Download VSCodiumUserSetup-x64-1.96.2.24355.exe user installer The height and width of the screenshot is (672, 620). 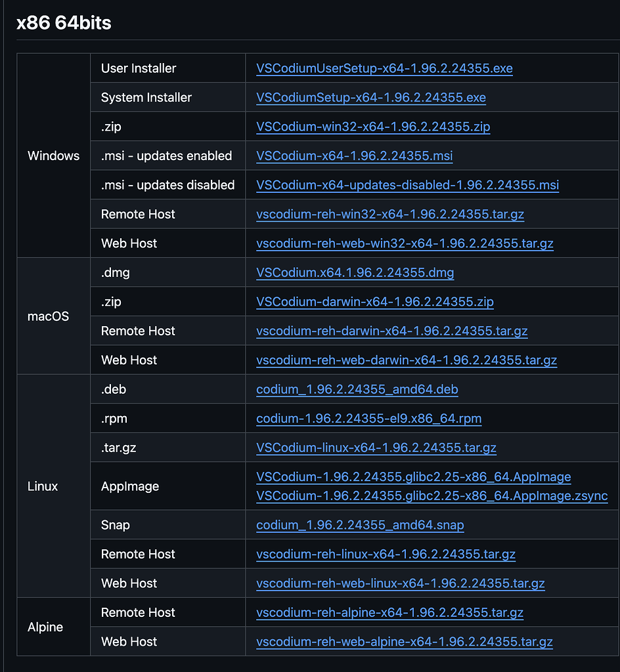pyautogui.click(x=384, y=68)
